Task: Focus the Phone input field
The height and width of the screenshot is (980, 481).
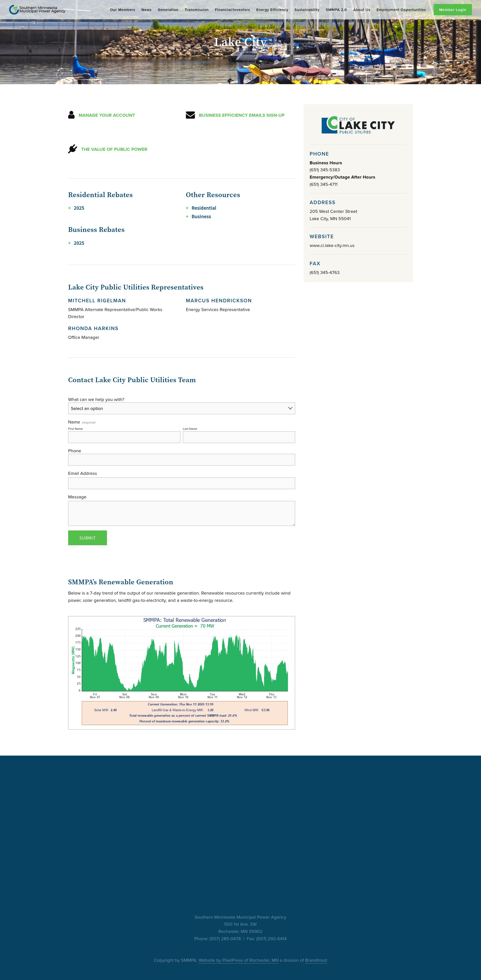Action: [x=182, y=460]
